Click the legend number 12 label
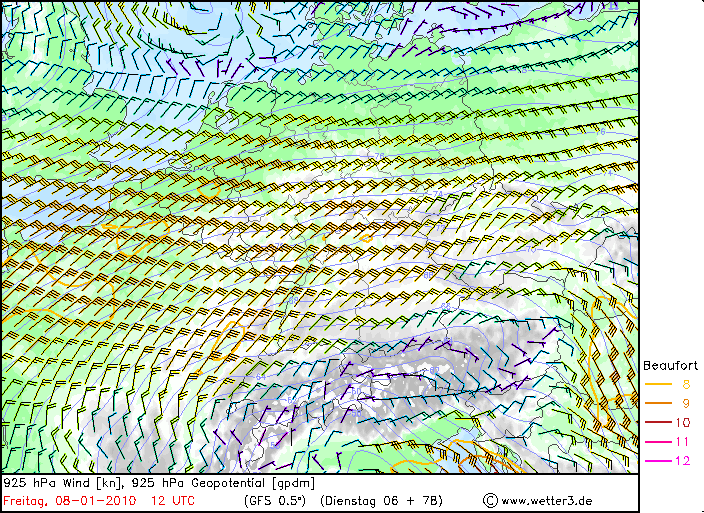 (x=683, y=460)
